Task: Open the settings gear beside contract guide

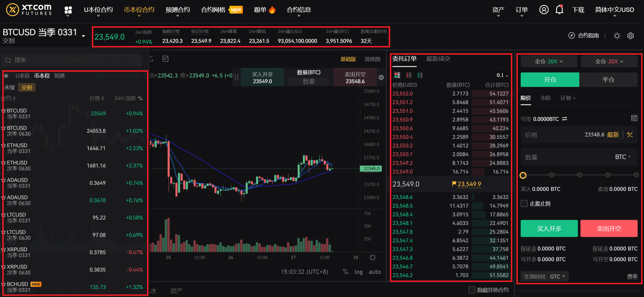Action: [631, 36]
